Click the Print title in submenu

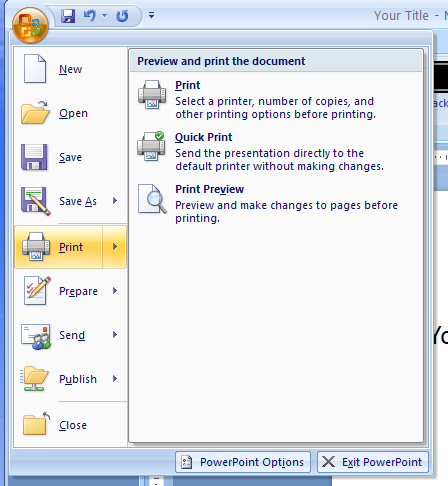click(x=188, y=85)
